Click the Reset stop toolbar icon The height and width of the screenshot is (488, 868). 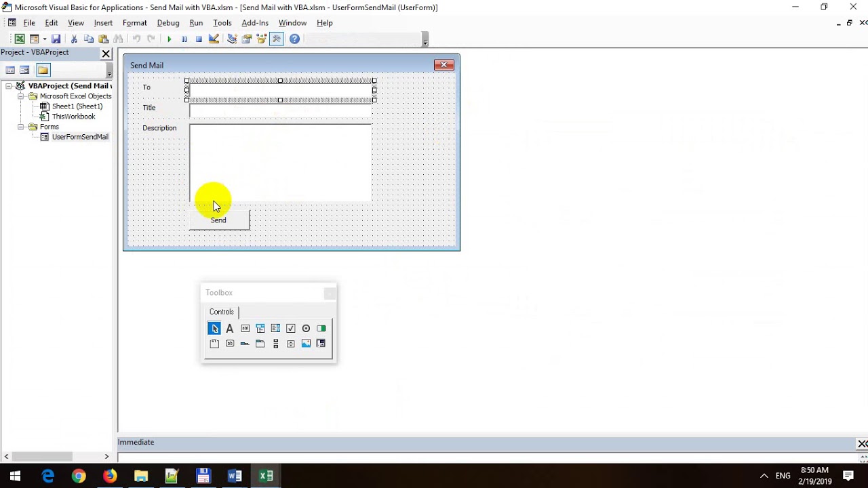[199, 39]
